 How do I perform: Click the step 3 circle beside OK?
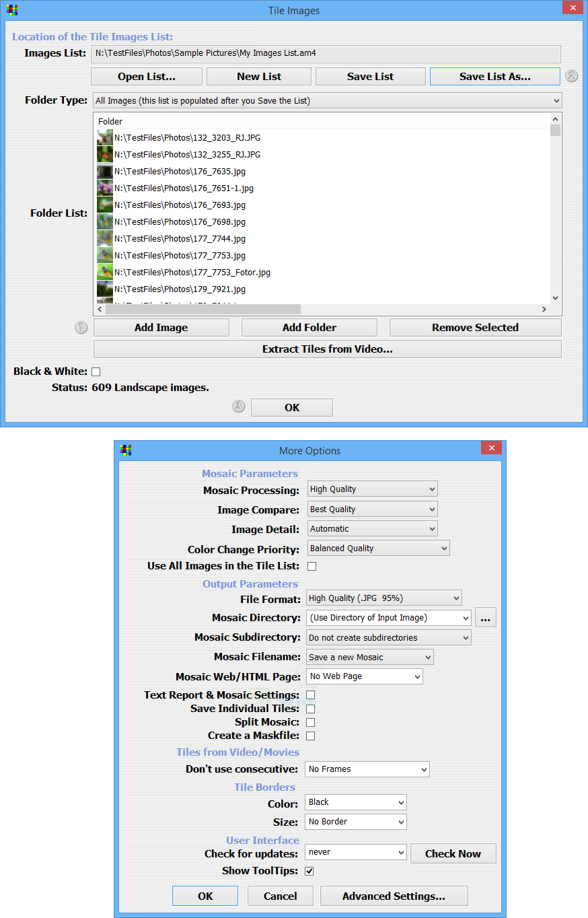239,407
